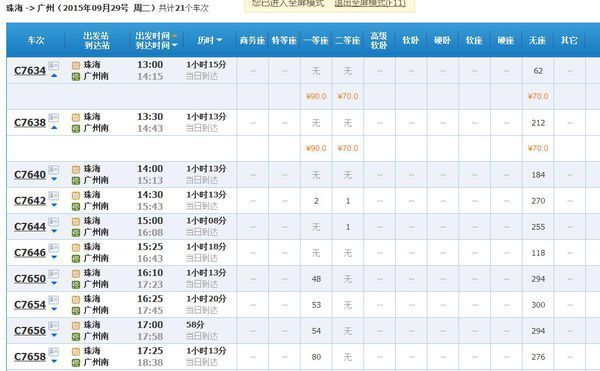Click the stop-info icon beside train C7656

pos(54,325)
